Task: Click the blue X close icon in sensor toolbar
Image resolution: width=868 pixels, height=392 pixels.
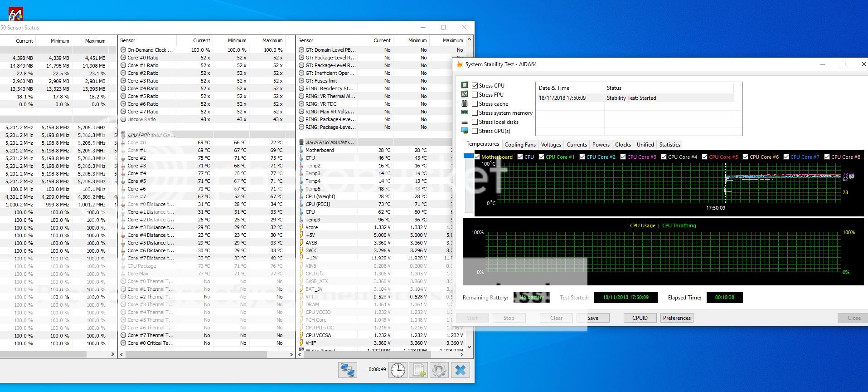Action: pyautogui.click(x=460, y=370)
